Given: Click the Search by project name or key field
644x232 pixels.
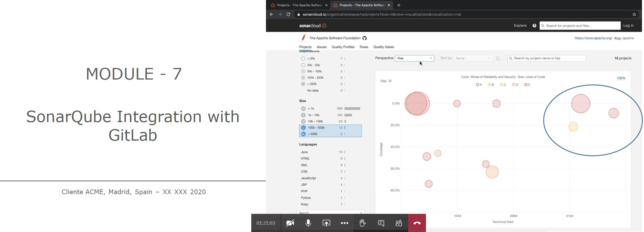Looking at the screenshot, I should pos(546,58).
